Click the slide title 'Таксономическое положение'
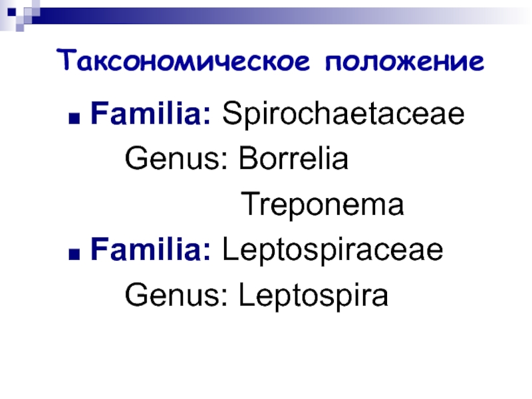This screenshot has height=399, width=532. click(271, 61)
